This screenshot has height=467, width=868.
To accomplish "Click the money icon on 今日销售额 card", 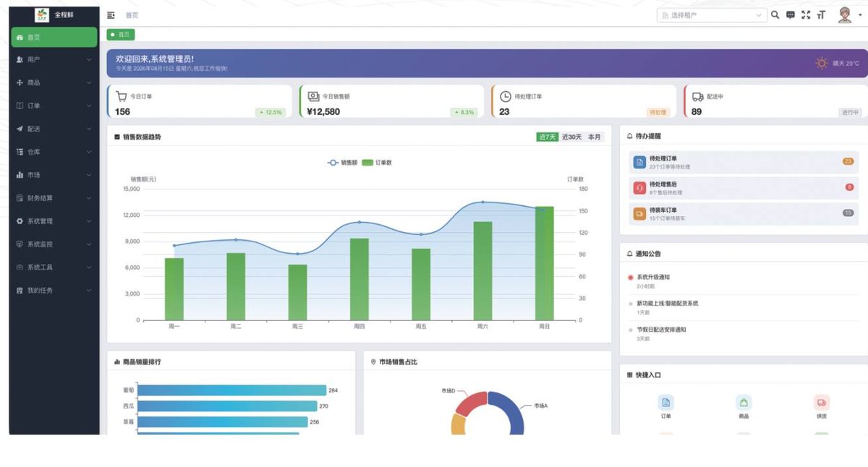I will click(313, 96).
